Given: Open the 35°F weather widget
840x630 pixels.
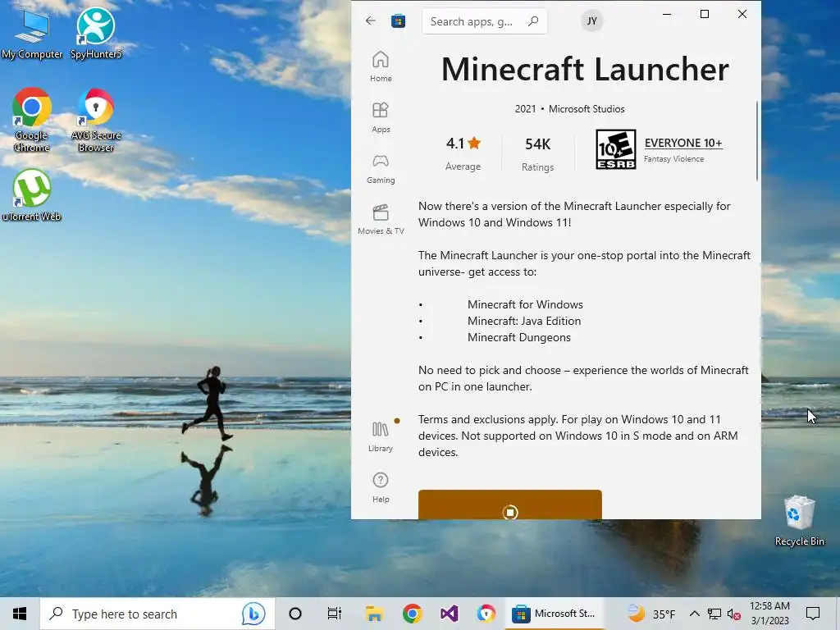Looking at the screenshot, I should [x=651, y=614].
